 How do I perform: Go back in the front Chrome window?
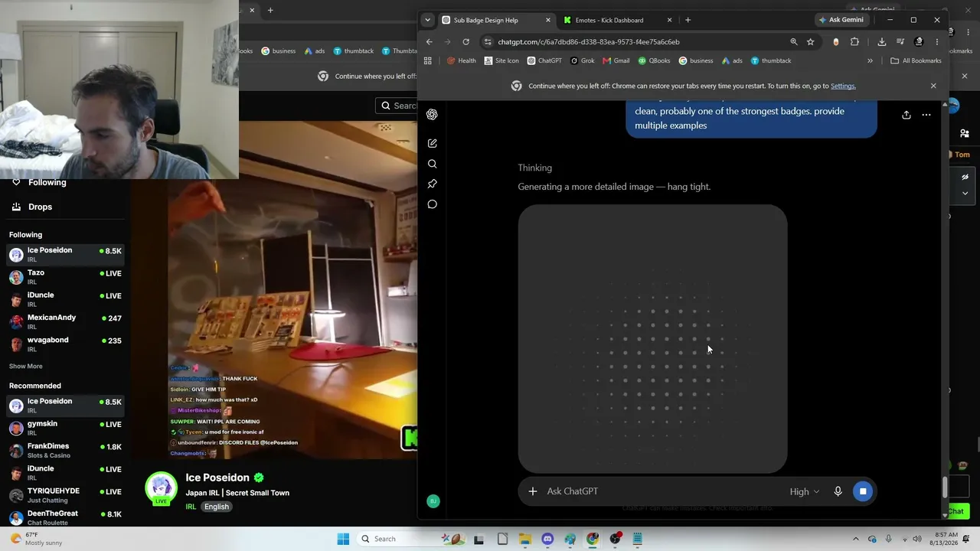tap(429, 42)
